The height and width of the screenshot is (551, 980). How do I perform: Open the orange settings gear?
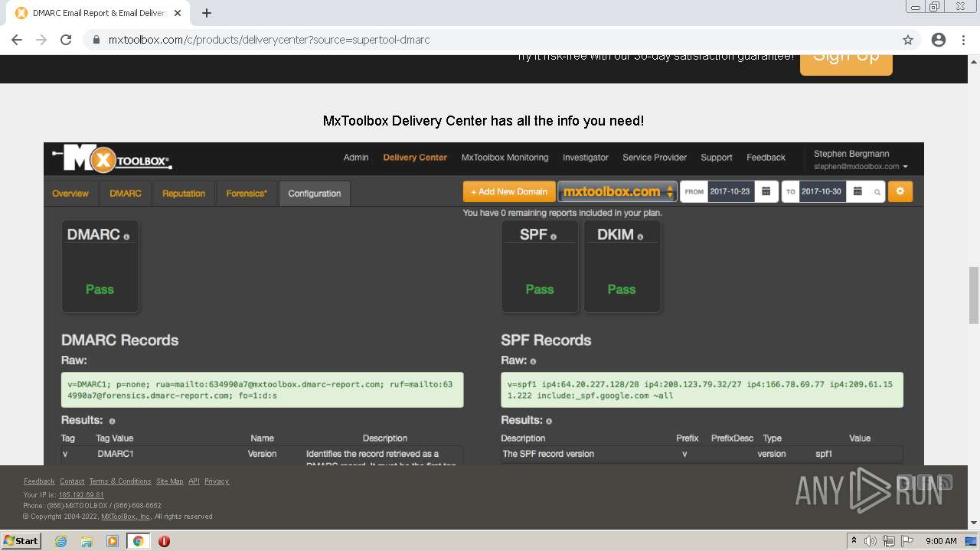click(900, 191)
